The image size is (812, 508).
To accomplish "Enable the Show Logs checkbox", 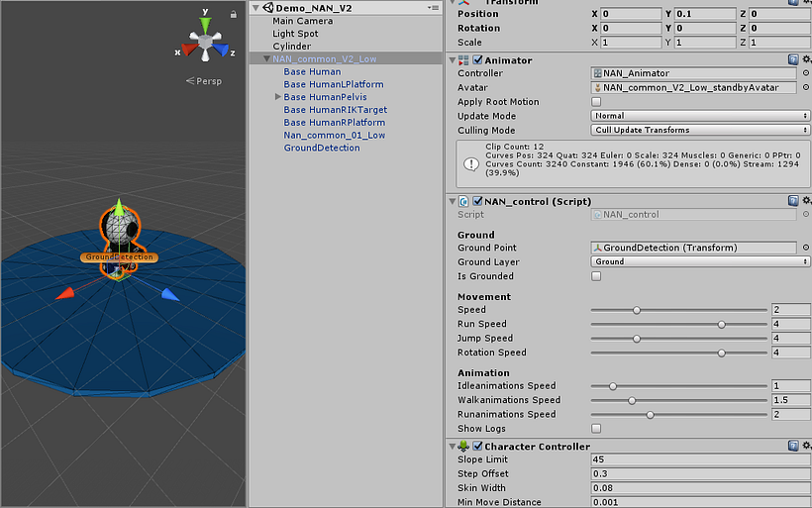I will [x=596, y=428].
